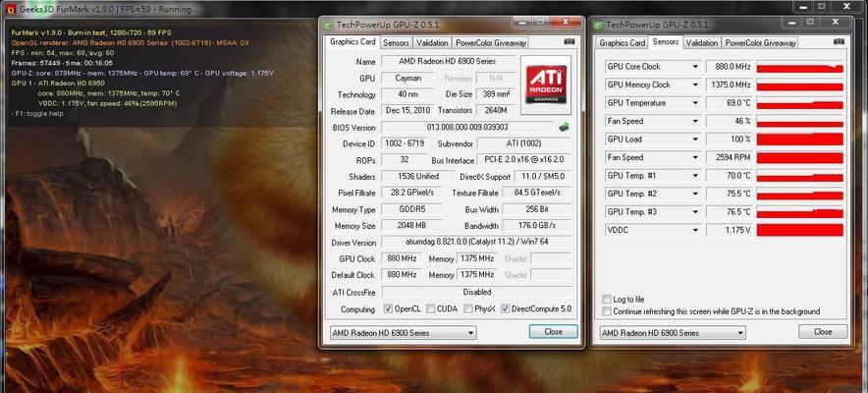
Task: Click Close button in Sensors window
Action: point(823,331)
